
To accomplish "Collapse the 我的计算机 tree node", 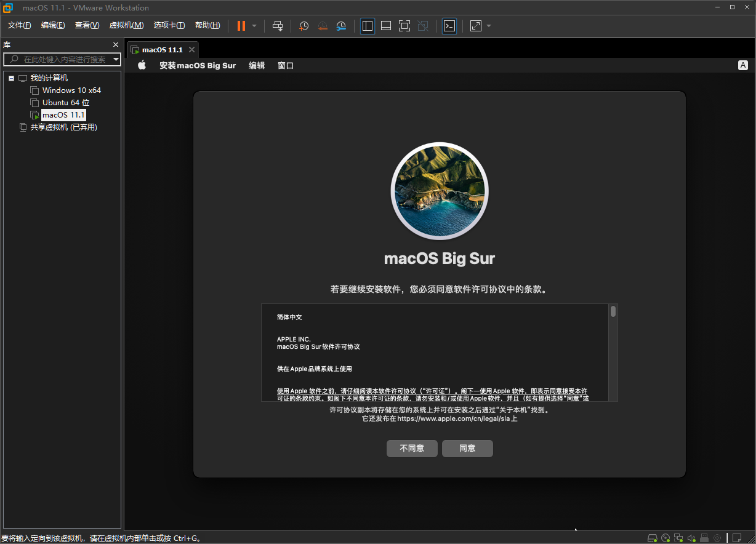I will [11, 78].
